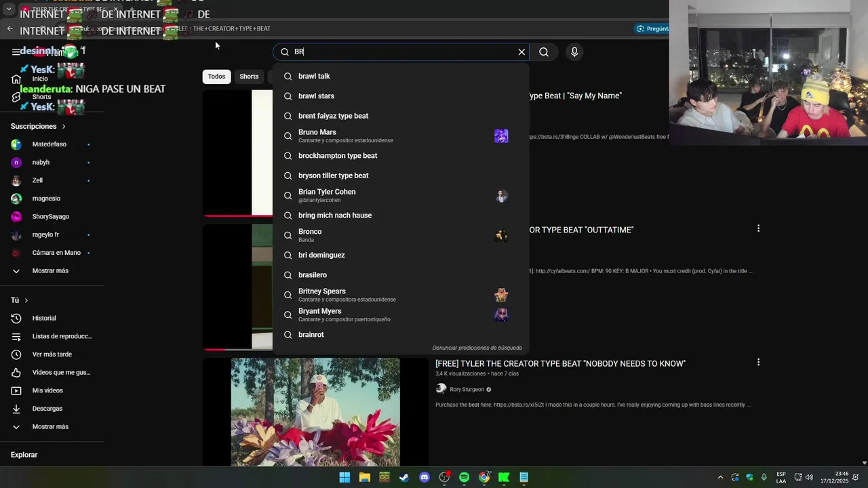
Task: Select 'bryson tiller type beat' suggestion
Action: tap(401, 176)
